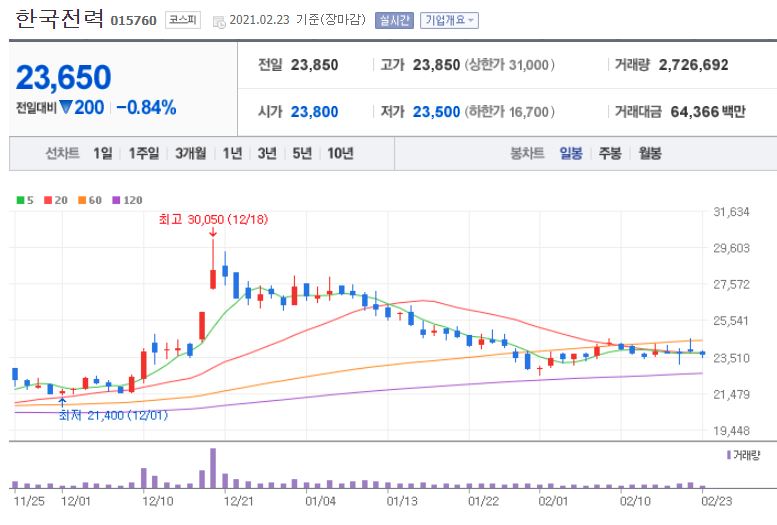Show the 10년 line chart

[340, 153]
